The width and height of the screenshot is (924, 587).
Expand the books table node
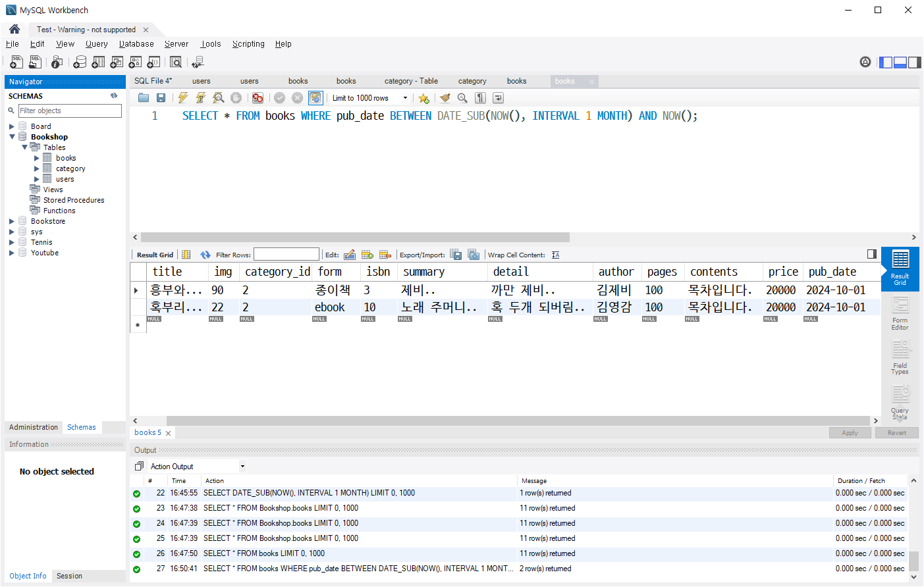click(x=37, y=158)
